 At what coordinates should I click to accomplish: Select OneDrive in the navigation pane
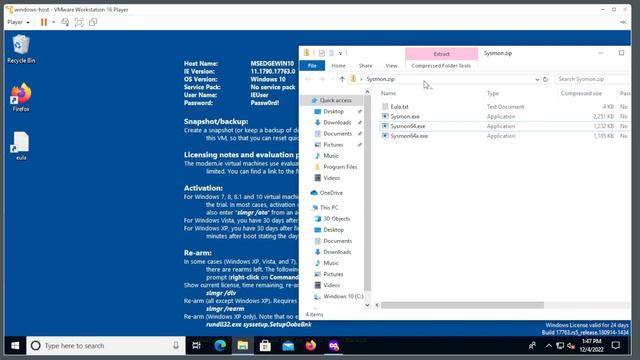click(331, 193)
